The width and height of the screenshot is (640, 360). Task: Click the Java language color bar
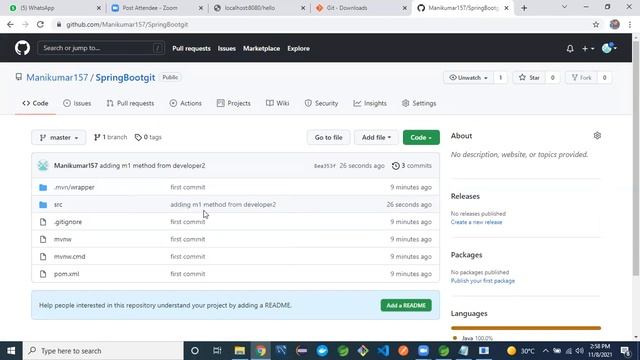[526, 328]
